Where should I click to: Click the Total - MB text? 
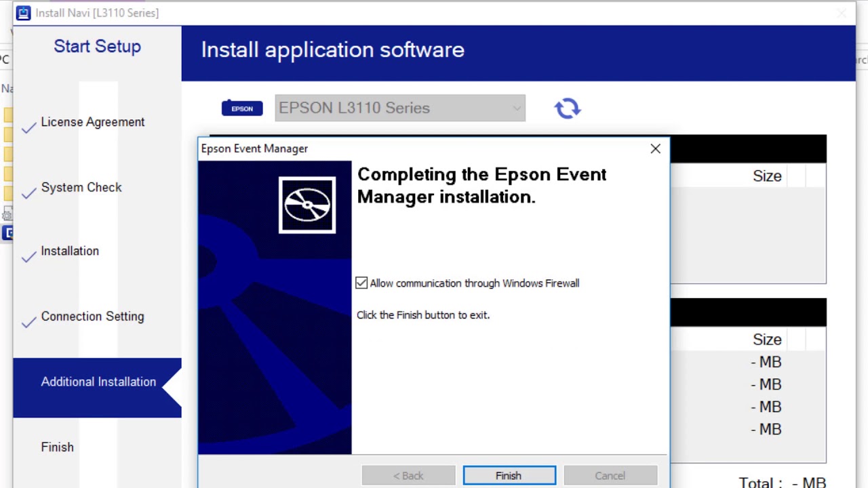[x=783, y=483]
